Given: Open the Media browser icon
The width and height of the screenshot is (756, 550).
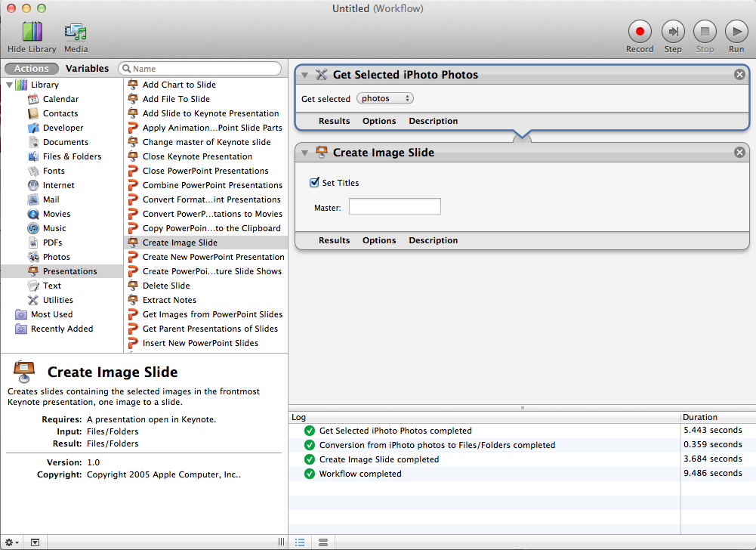Looking at the screenshot, I should (x=76, y=32).
